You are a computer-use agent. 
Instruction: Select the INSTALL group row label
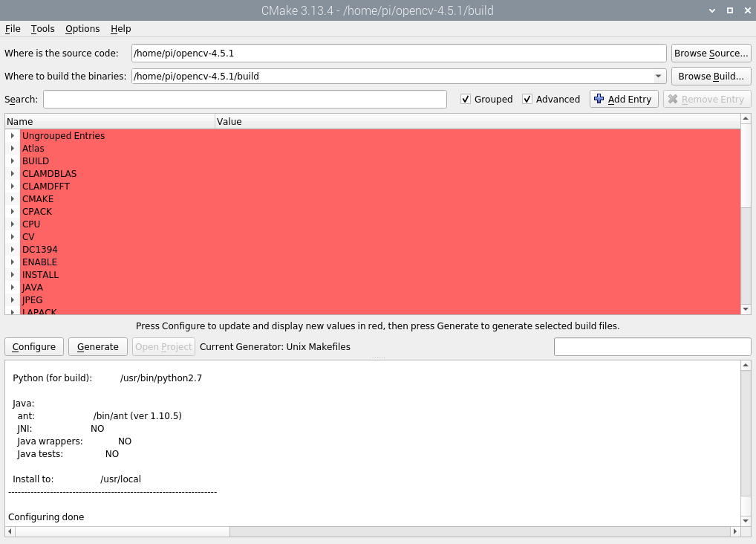[x=41, y=275]
